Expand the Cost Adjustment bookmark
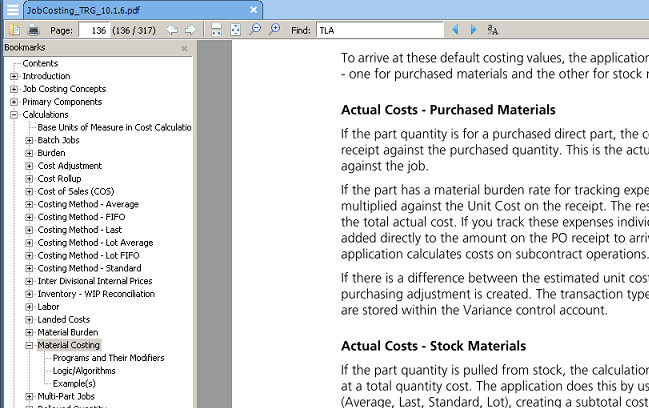Screen dimensions: 649x408 tap(29, 166)
